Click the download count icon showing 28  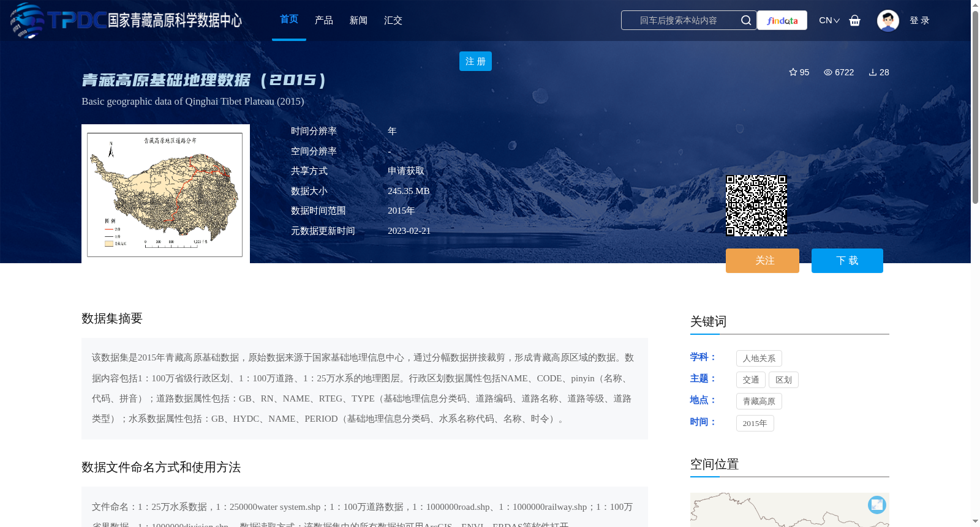tap(873, 72)
